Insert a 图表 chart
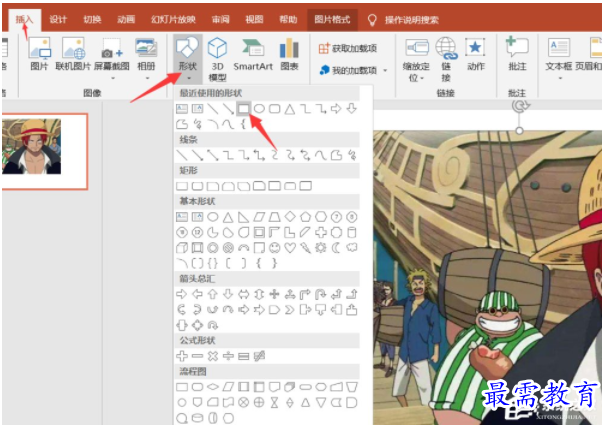The image size is (606, 426). (289, 54)
